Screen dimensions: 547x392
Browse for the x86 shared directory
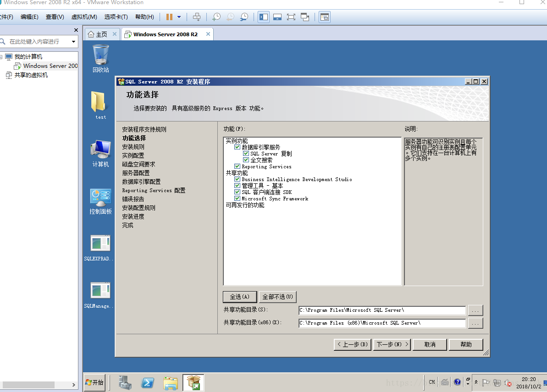[x=475, y=323]
